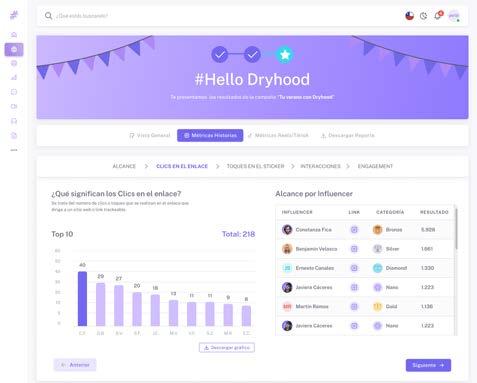Go to Toques en el sticker section
This screenshot has height=383, width=477.
coord(255,166)
